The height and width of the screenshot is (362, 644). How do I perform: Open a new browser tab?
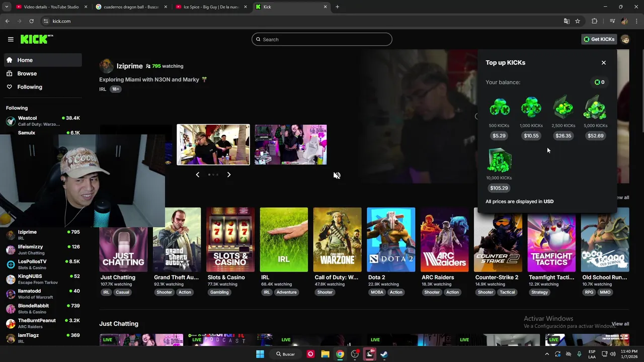tap(337, 7)
